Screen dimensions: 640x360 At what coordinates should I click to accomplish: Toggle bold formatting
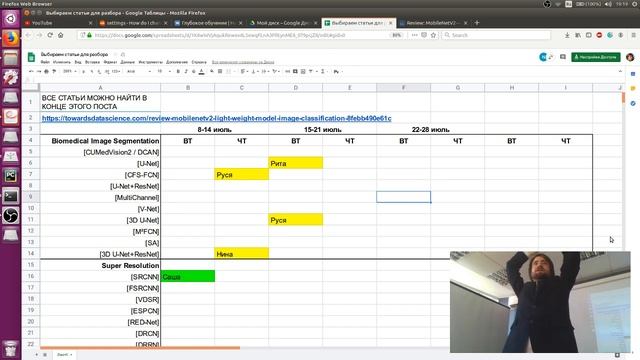click(178, 71)
